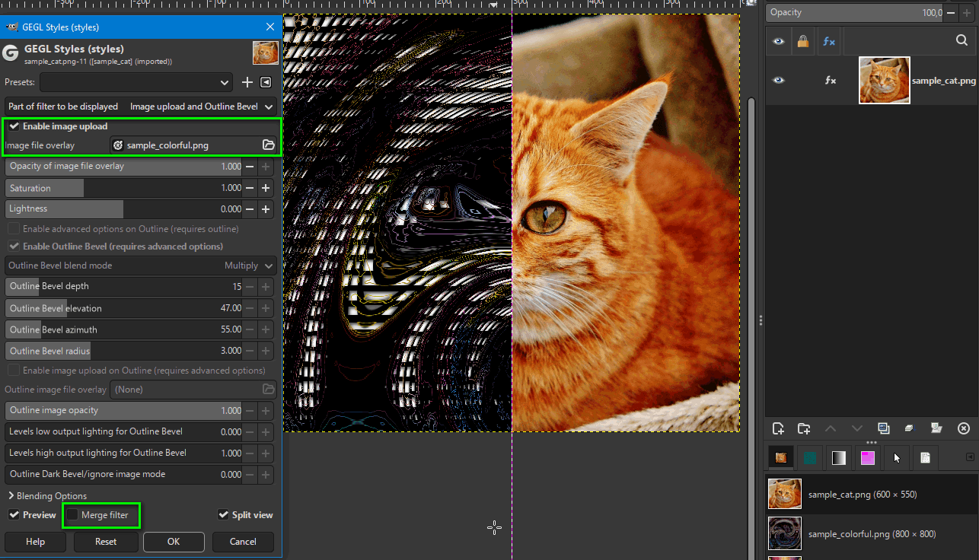Open file browser for image file overlay
979x560 pixels.
[x=268, y=145]
